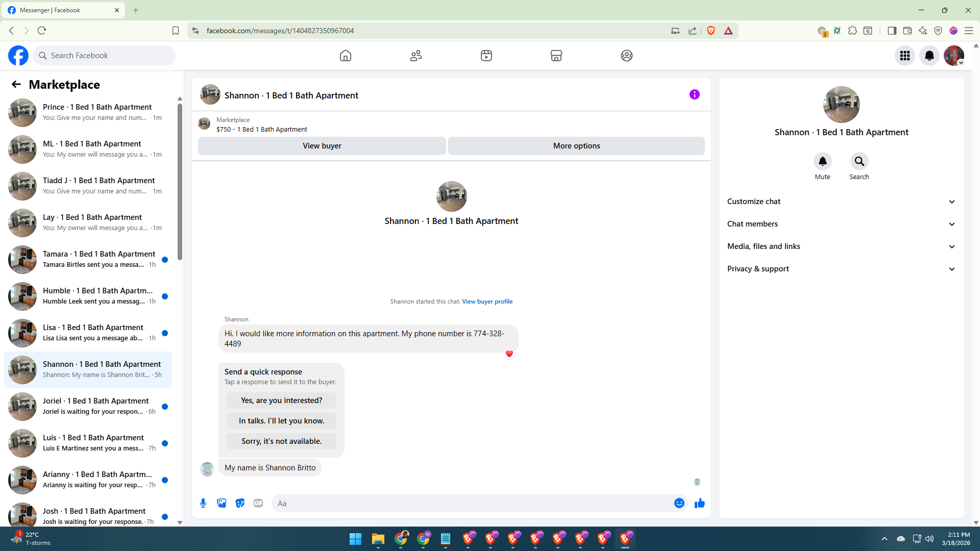Open the Facebook apps grid menu
This screenshot has width=980, height=551.
point(904,56)
